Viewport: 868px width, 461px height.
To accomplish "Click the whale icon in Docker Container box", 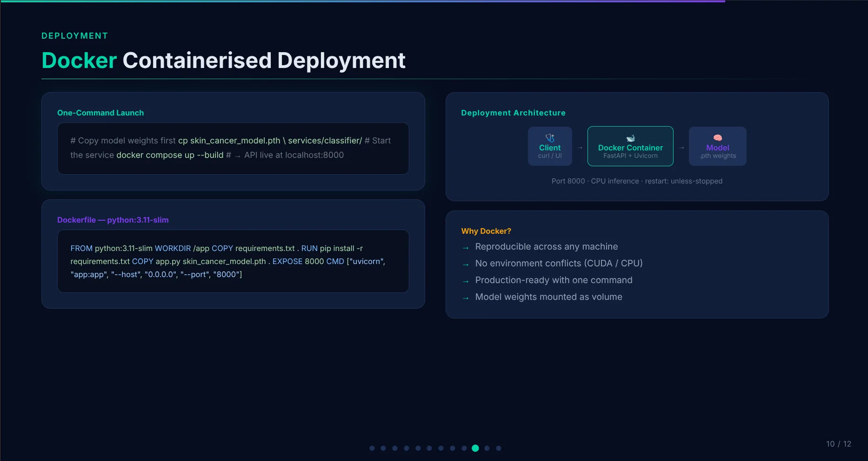I will 630,138.
